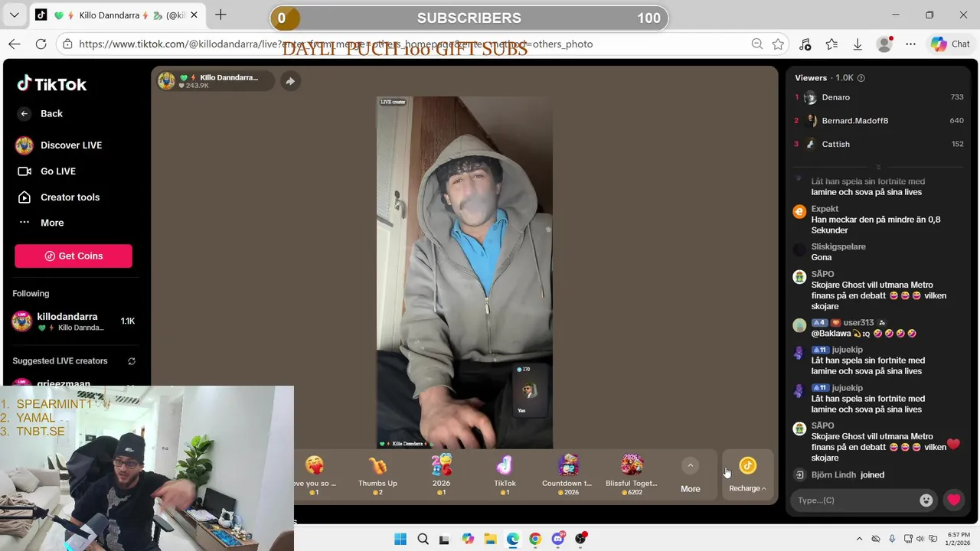Click the address bar URL

coord(335,44)
